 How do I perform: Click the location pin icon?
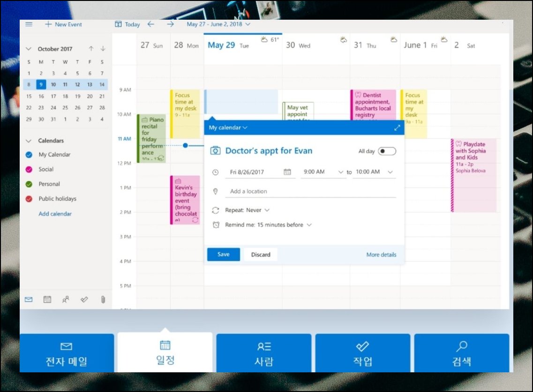[x=215, y=191]
